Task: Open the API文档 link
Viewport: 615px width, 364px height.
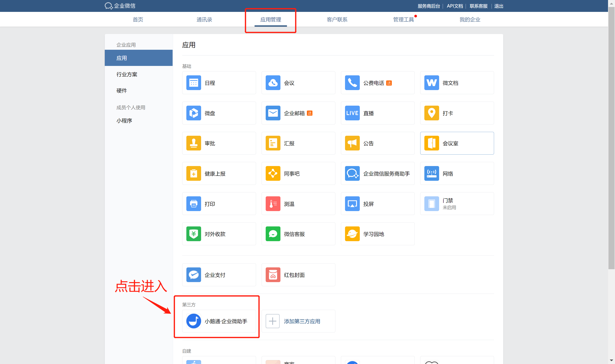Action: pyautogui.click(x=455, y=6)
